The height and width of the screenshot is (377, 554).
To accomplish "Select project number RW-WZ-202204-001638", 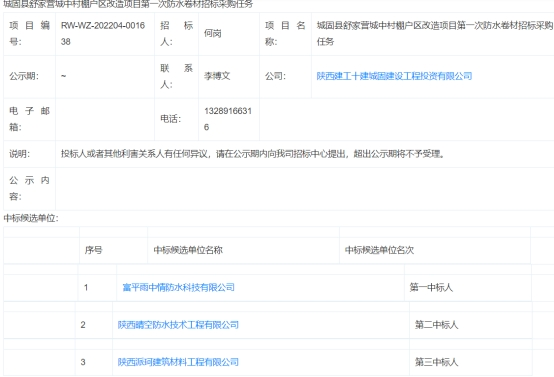I will pos(103,34).
